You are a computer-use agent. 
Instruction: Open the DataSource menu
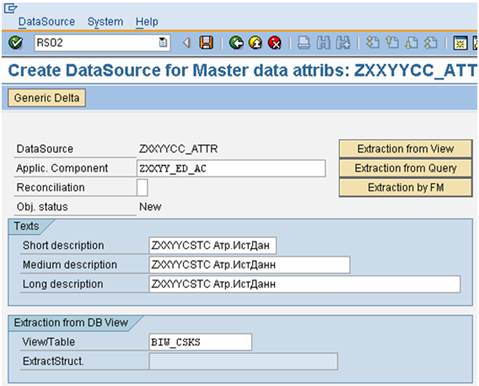pos(47,22)
